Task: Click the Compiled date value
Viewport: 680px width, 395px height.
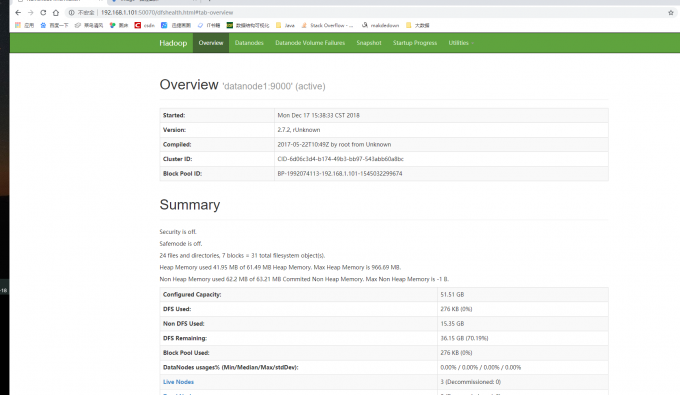Action: coord(334,144)
